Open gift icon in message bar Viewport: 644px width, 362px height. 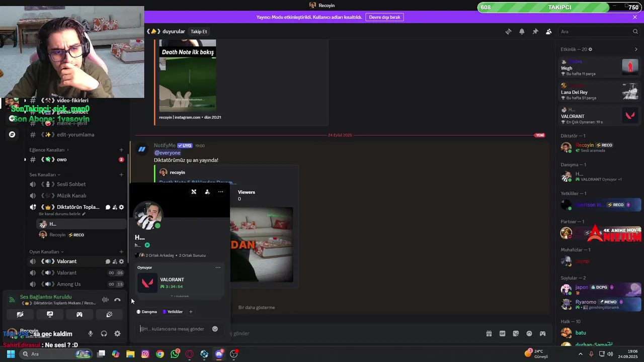[489, 333]
